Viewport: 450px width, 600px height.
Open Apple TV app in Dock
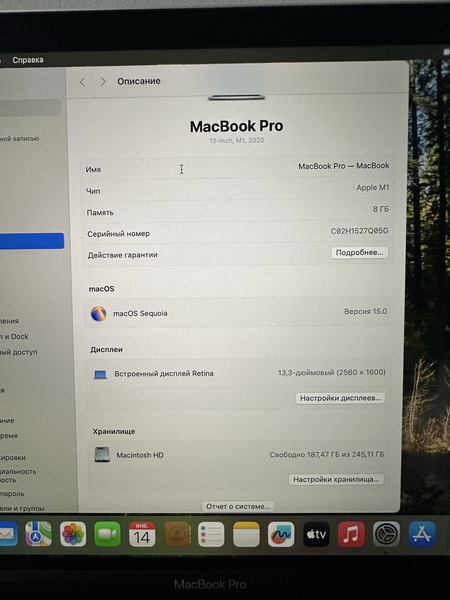(x=316, y=534)
